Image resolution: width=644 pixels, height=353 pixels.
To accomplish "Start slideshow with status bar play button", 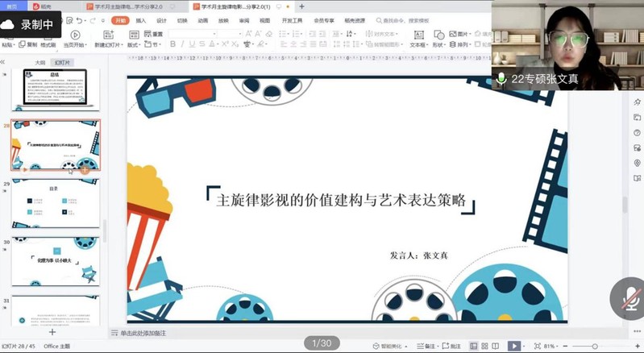I will pos(513,346).
